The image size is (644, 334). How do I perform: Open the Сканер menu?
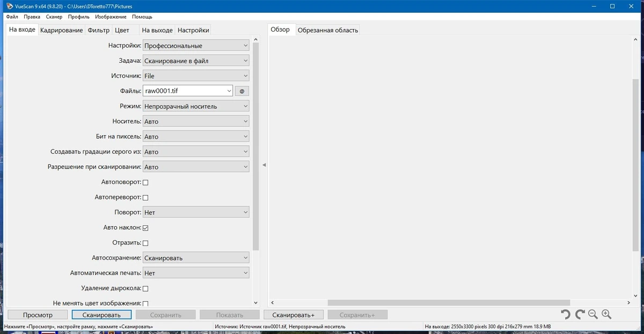[x=54, y=17]
